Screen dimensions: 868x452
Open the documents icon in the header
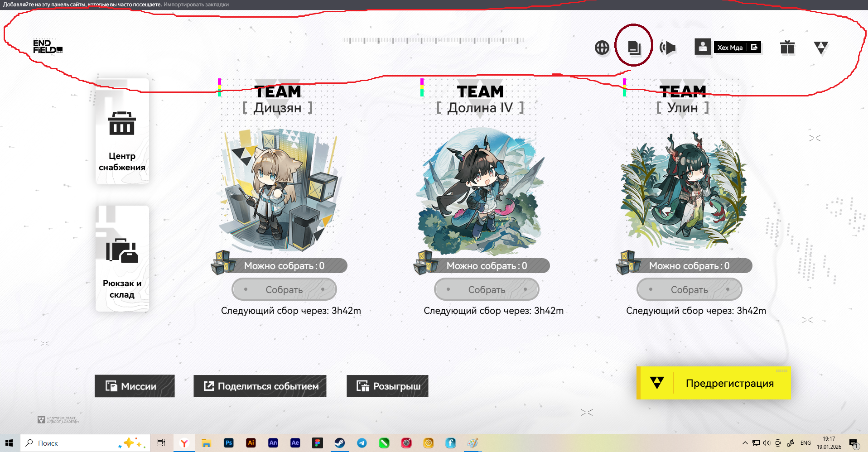click(634, 47)
